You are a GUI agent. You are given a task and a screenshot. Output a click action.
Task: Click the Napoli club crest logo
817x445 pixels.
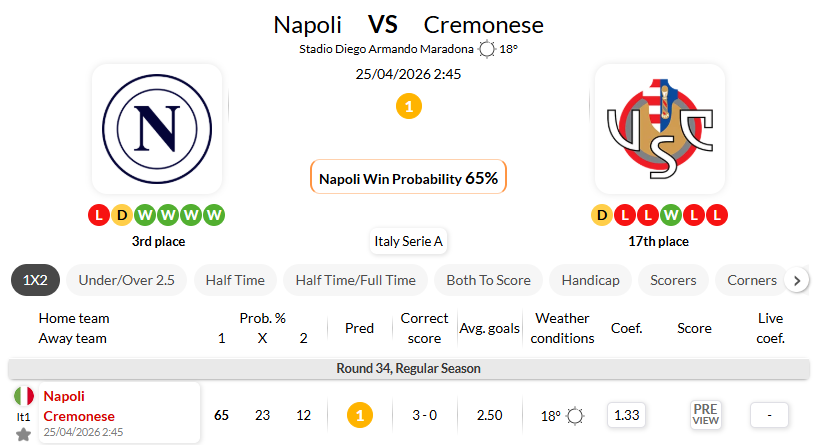point(158,129)
